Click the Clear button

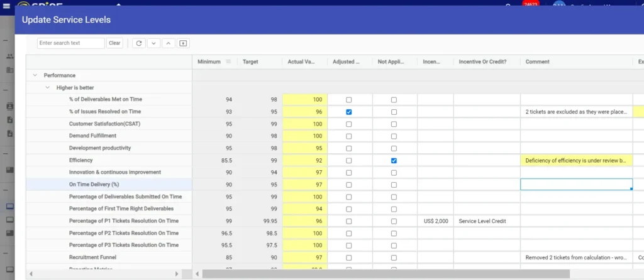(114, 43)
